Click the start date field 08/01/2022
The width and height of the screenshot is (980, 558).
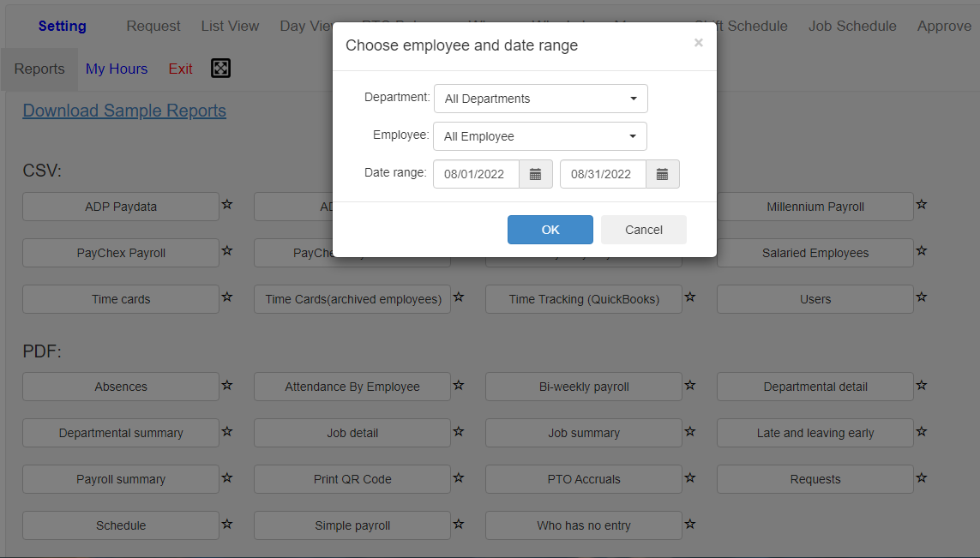476,174
